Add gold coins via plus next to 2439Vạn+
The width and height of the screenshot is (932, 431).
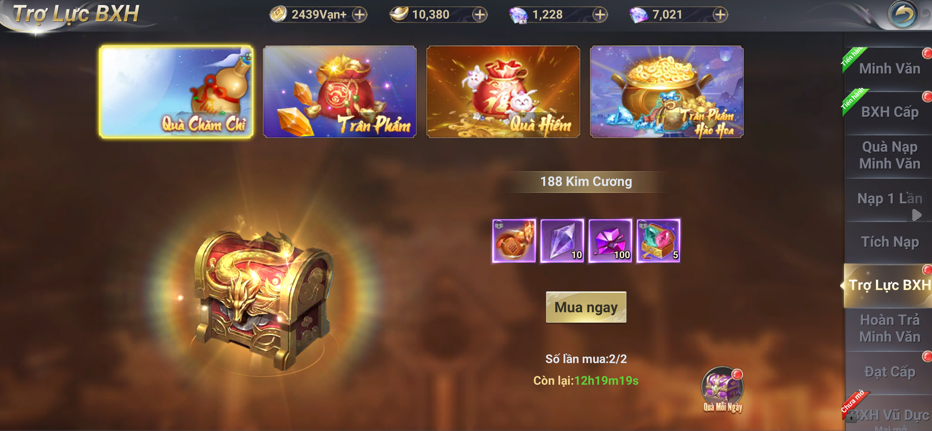coord(359,15)
